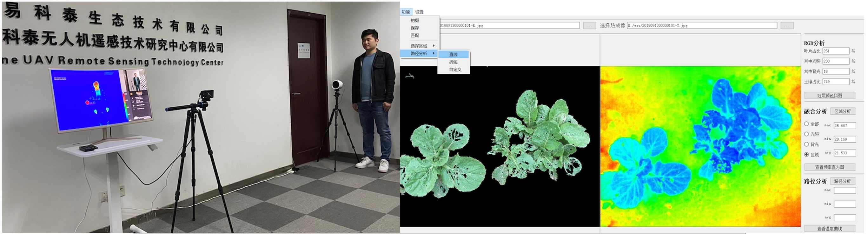Browse for the RGB image file
Viewport: 868px width, 234px height.
pyautogui.click(x=589, y=26)
